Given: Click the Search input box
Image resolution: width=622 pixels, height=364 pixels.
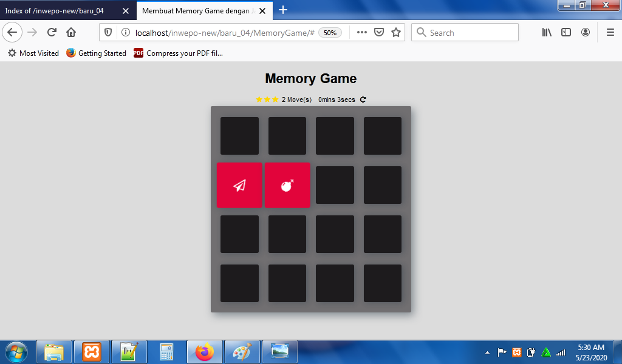Looking at the screenshot, I should point(465,33).
